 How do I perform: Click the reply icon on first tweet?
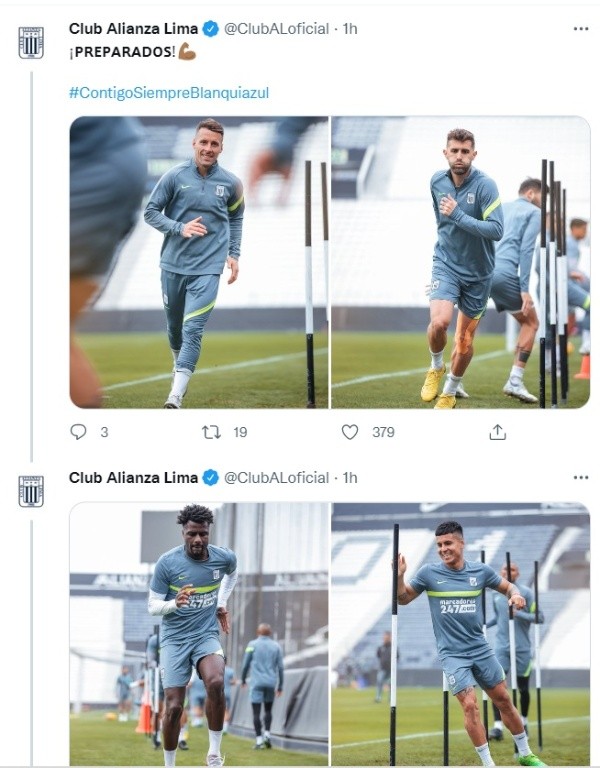tap(79, 432)
